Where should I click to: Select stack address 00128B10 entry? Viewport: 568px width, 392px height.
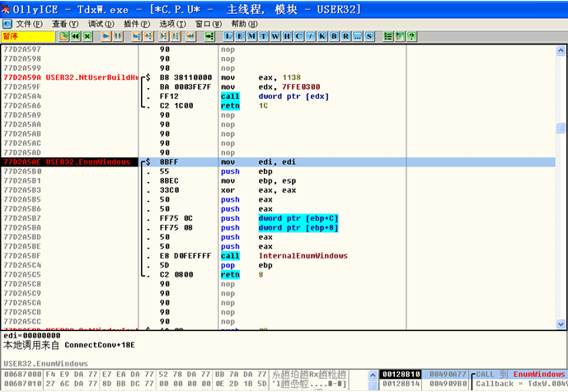(401, 374)
